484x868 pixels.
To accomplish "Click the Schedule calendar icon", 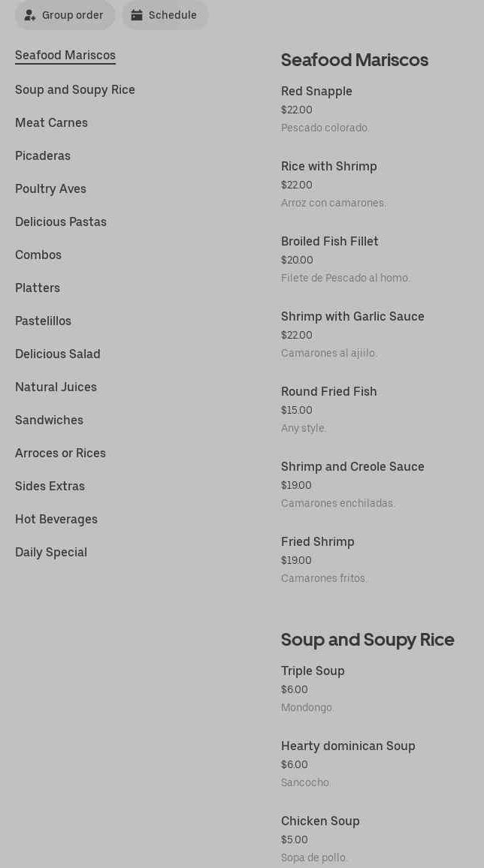I will pyautogui.click(x=137, y=15).
